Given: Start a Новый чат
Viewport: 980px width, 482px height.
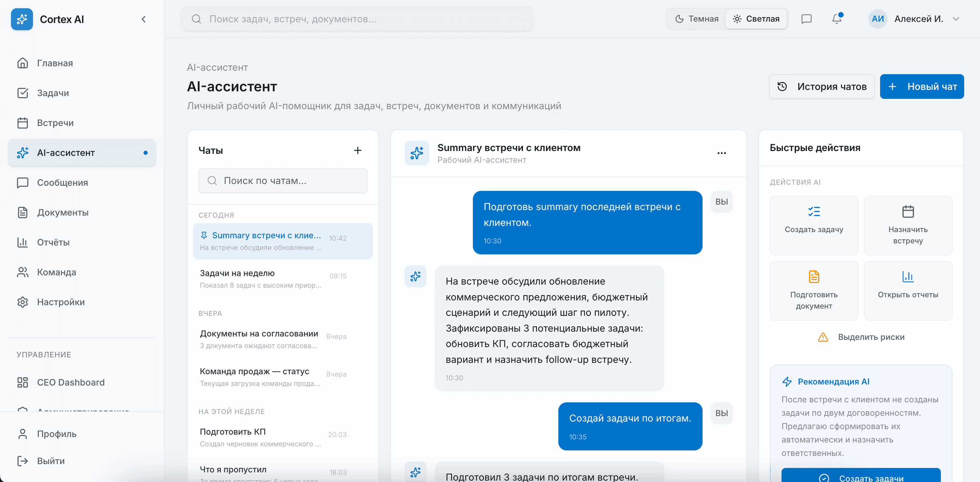Looking at the screenshot, I should tap(922, 87).
